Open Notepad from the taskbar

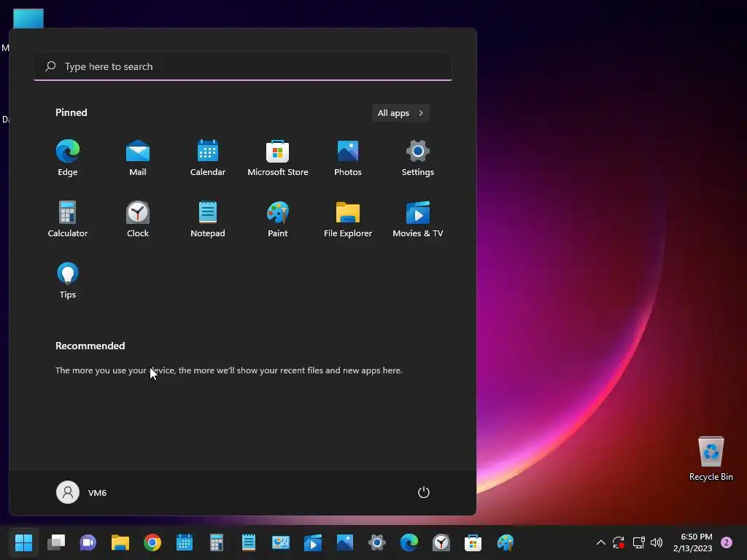[x=249, y=542]
